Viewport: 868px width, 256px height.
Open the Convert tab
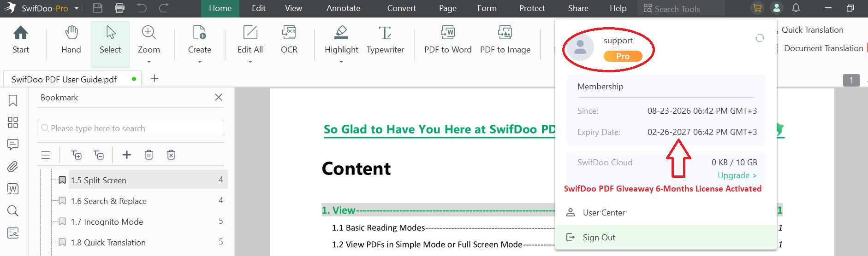click(x=402, y=8)
